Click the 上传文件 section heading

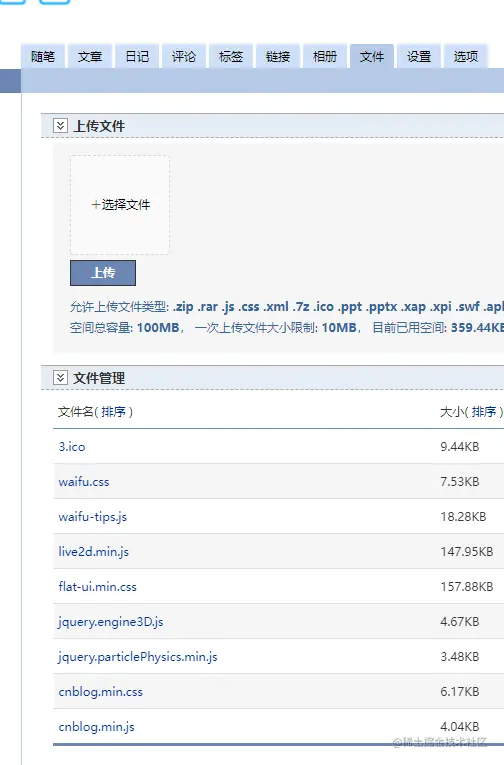point(99,126)
